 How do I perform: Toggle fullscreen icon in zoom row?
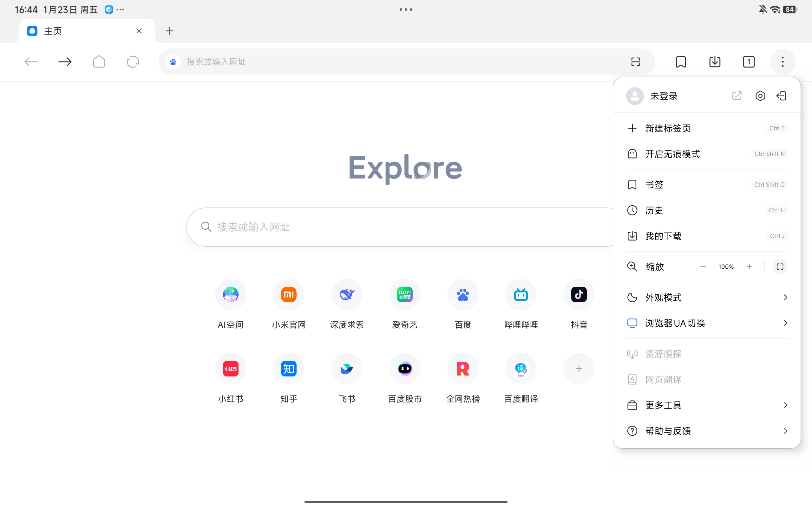click(x=780, y=266)
